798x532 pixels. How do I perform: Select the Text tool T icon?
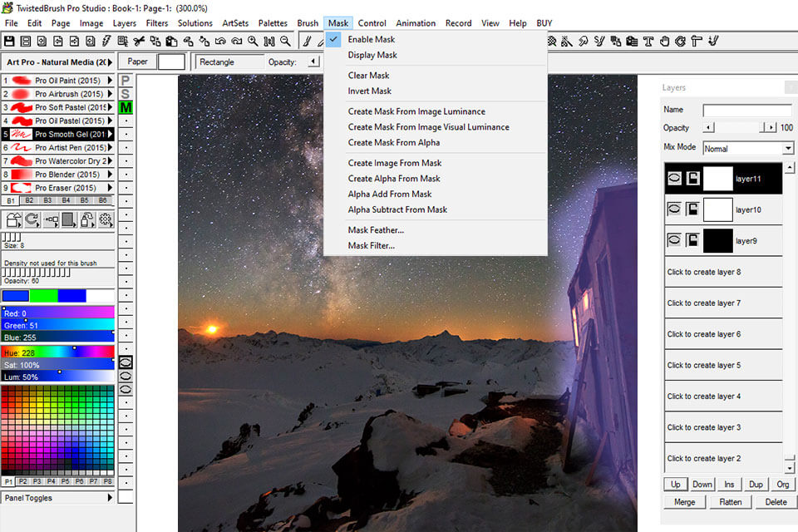648,42
